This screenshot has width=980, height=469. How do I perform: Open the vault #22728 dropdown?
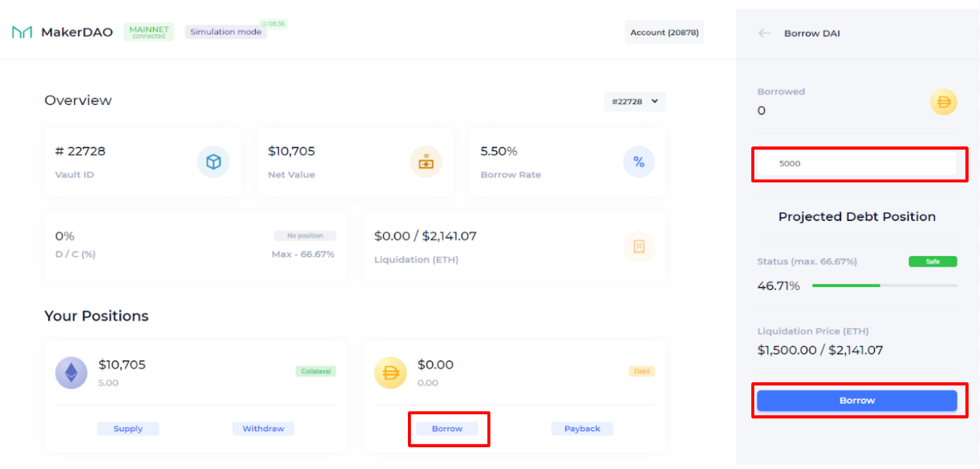(635, 101)
